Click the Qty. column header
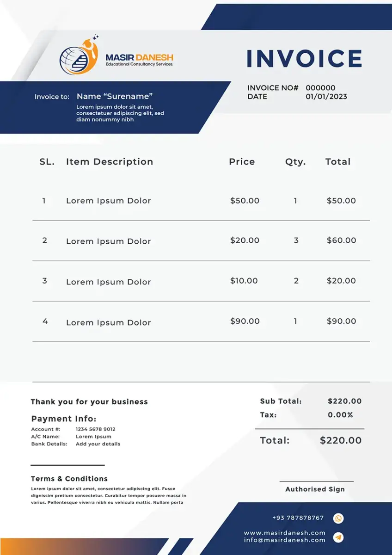Viewport: 392px width, 555px height. click(295, 162)
